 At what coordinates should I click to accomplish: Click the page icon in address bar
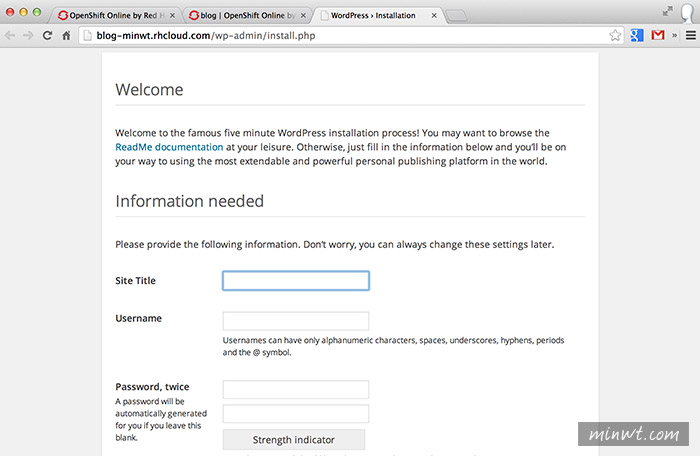pos(88,35)
